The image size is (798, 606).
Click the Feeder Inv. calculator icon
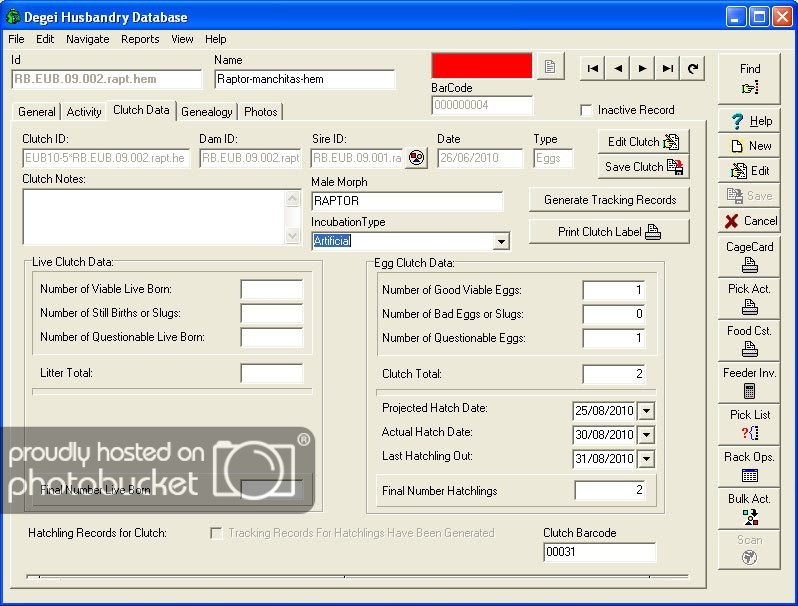tap(749, 391)
